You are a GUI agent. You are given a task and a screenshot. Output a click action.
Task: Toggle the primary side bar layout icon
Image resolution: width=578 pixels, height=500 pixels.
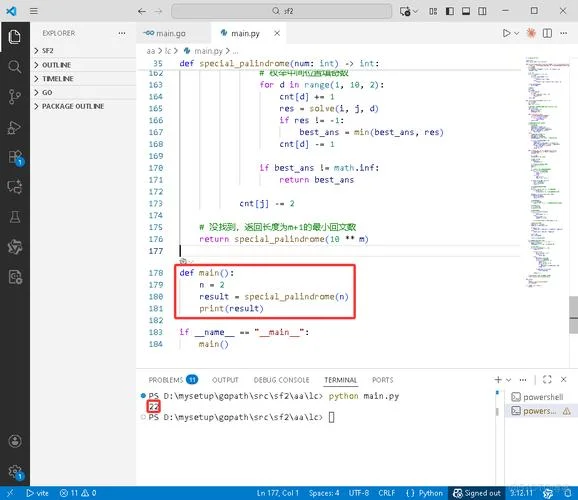click(450, 11)
